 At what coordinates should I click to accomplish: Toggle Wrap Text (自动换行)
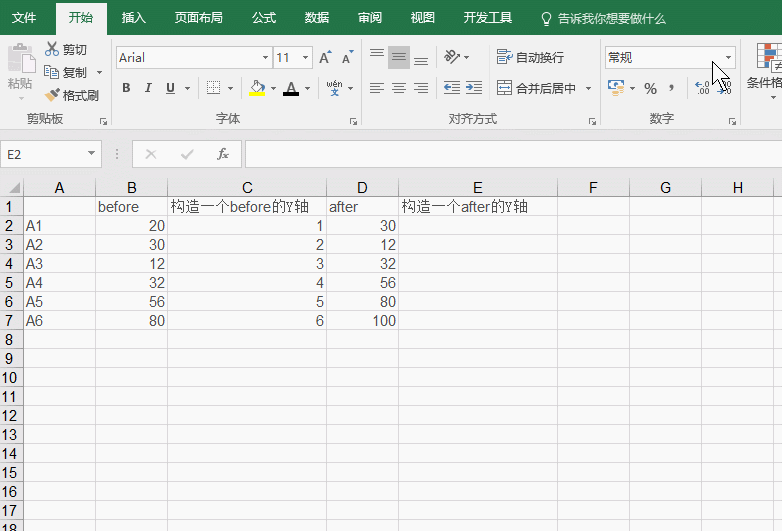point(531,58)
